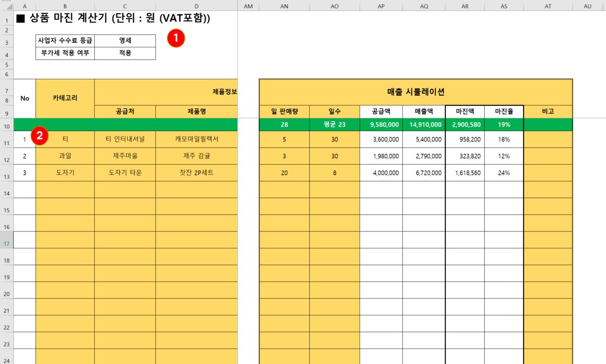This screenshot has height=364, width=606.
Task: Select product cell '캐모마일릴렉서'
Action: (197, 139)
